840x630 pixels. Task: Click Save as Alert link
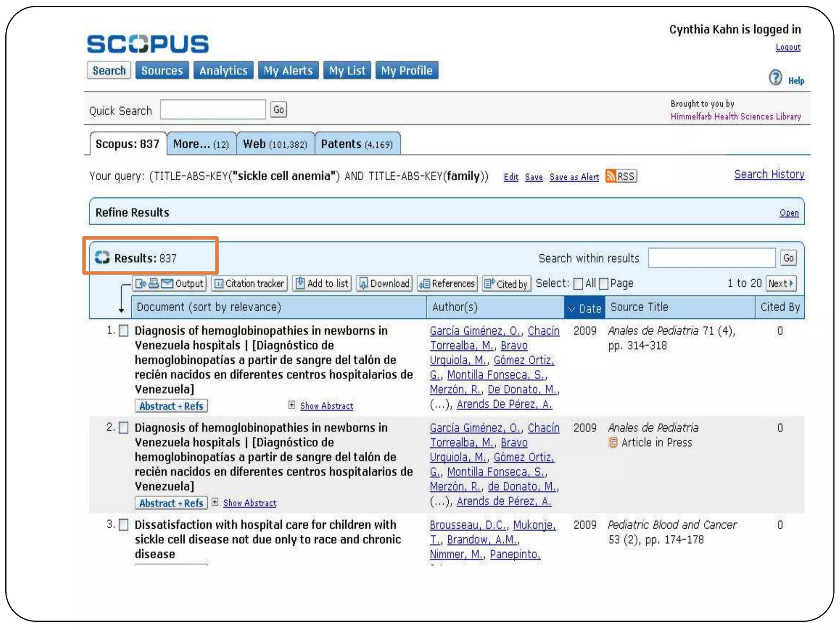574,177
